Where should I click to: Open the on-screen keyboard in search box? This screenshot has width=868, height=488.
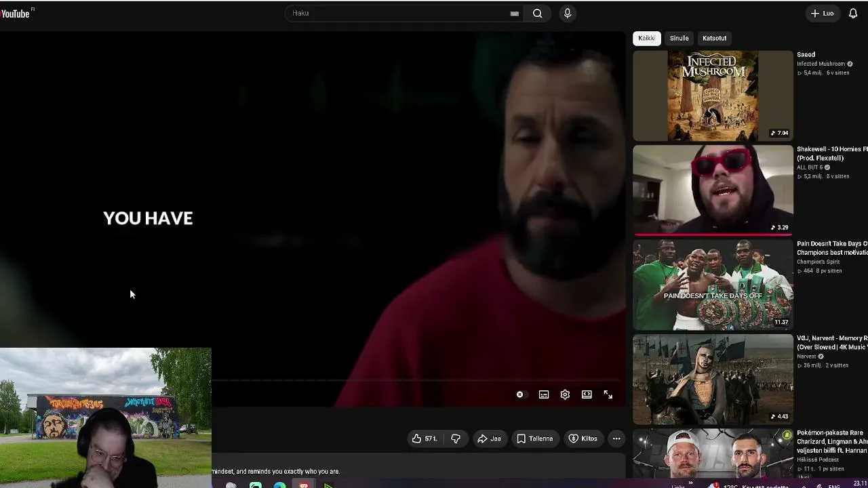[515, 13]
